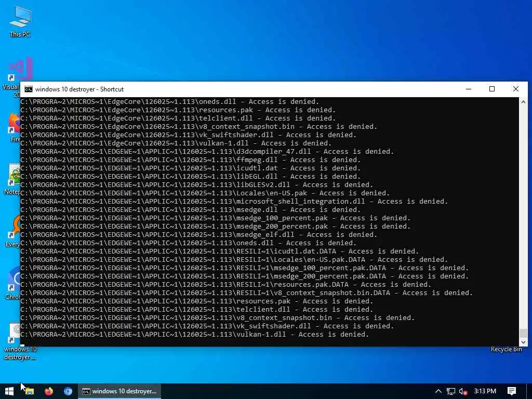Click the line with d3dcompiler_47.dll
The width and height of the screenshot is (532, 399).
pos(207,152)
